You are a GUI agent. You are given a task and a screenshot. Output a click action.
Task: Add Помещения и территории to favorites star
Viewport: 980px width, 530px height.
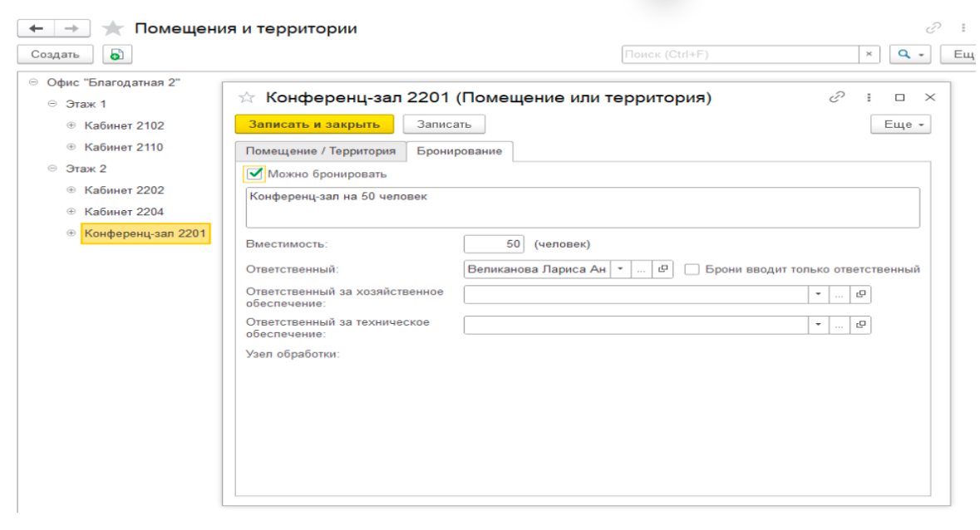112,28
